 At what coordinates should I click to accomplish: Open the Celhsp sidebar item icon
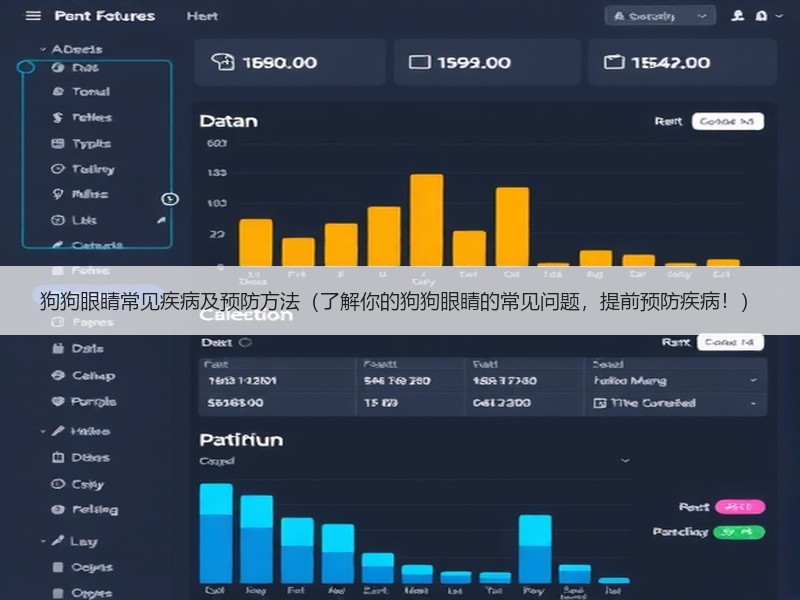coord(58,376)
